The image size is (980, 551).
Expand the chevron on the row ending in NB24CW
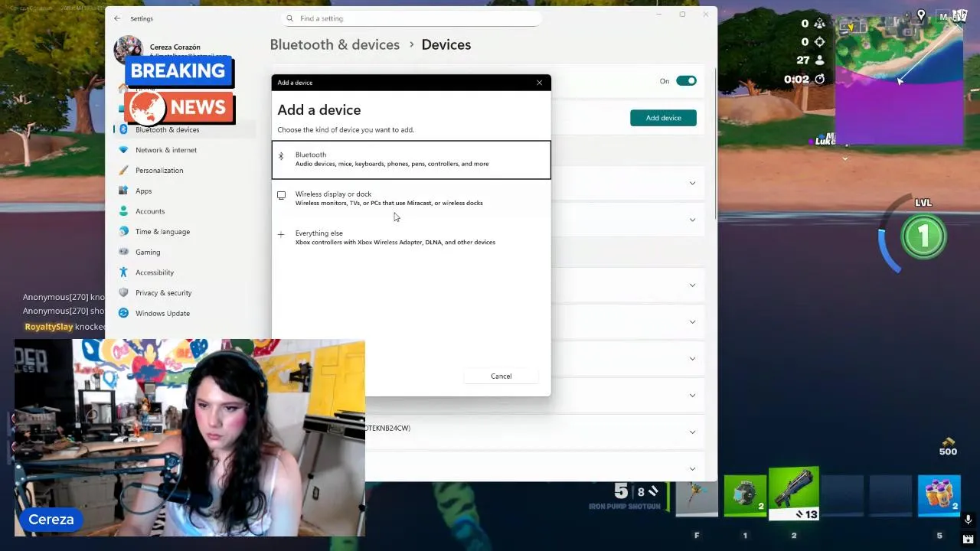tap(692, 432)
